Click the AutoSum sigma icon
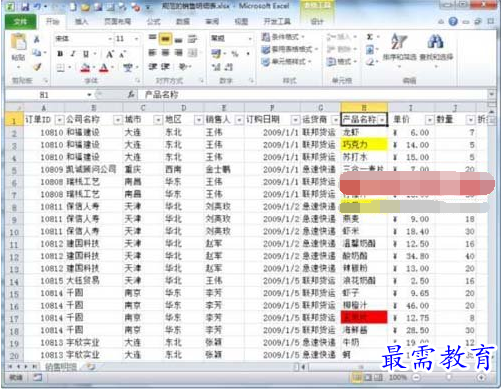This screenshot has height=389, width=503. 369,37
